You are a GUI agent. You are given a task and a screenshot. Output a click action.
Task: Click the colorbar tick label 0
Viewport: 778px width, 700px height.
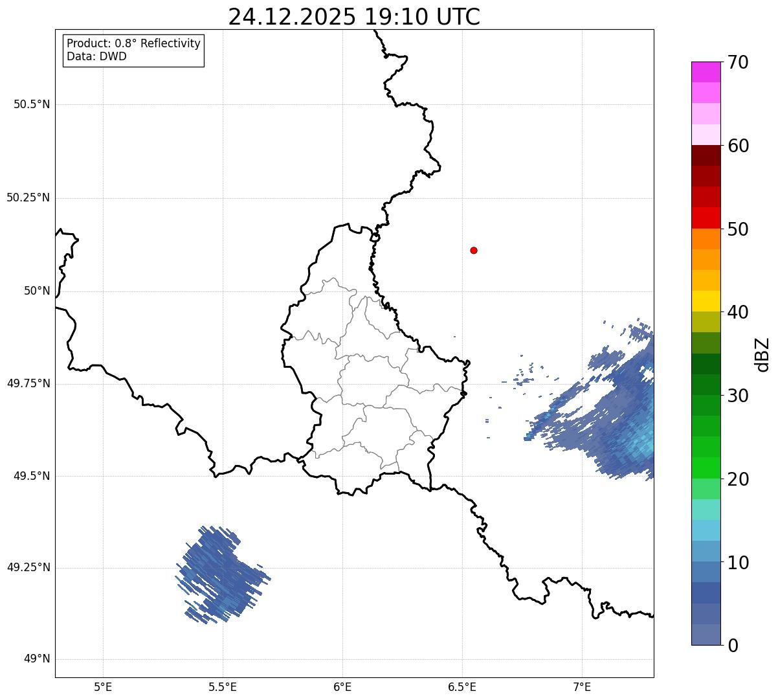point(733,646)
